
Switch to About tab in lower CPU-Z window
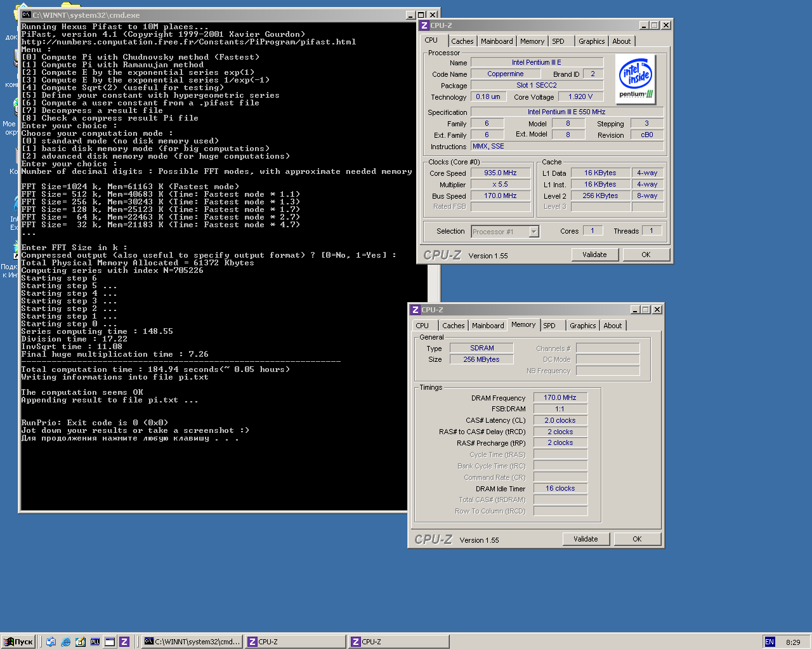coord(613,326)
